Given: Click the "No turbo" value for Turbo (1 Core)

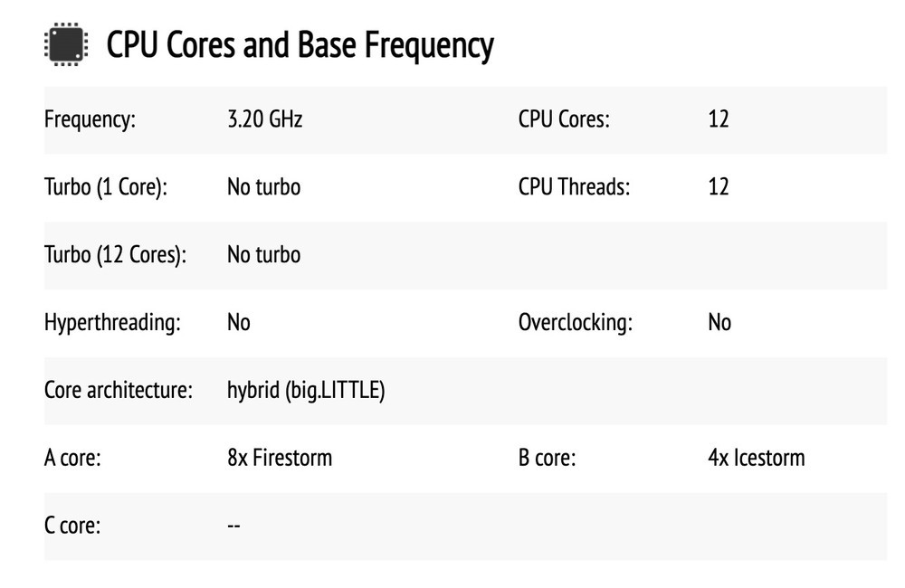Looking at the screenshot, I should [263, 187].
